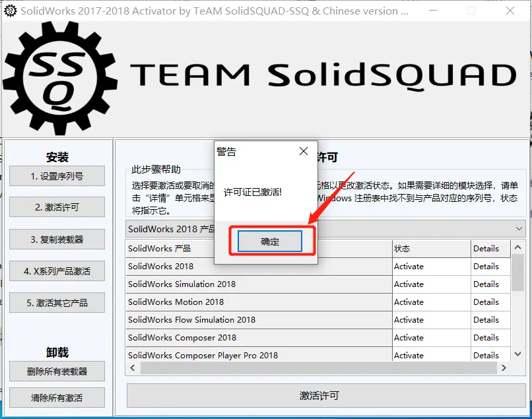Click the vertical scrollbar thumb of table

(x=517, y=273)
